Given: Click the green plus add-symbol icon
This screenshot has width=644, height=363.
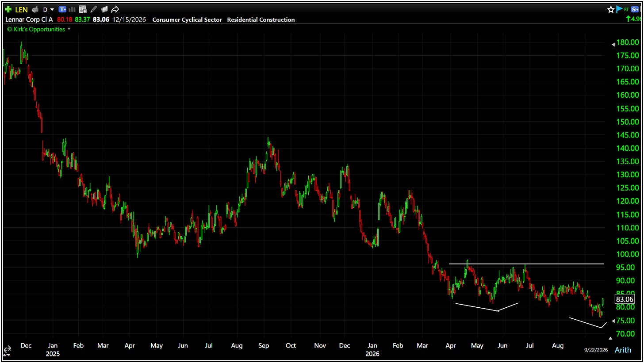Looking at the screenshot, I should point(8,9).
